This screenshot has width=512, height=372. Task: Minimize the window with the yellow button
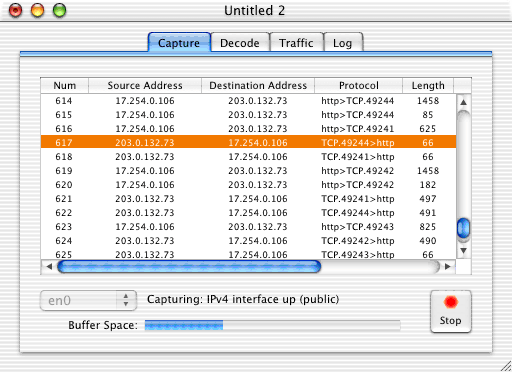point(37,10)
